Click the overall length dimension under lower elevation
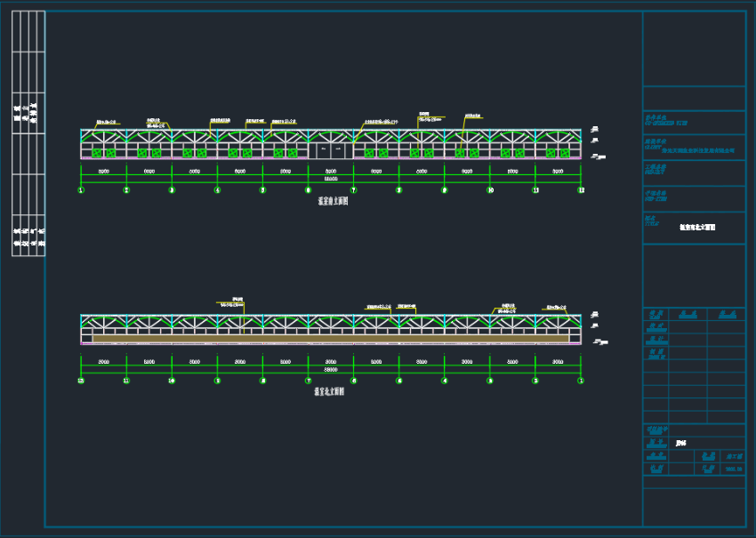756x538 pixels. (331, 369)
